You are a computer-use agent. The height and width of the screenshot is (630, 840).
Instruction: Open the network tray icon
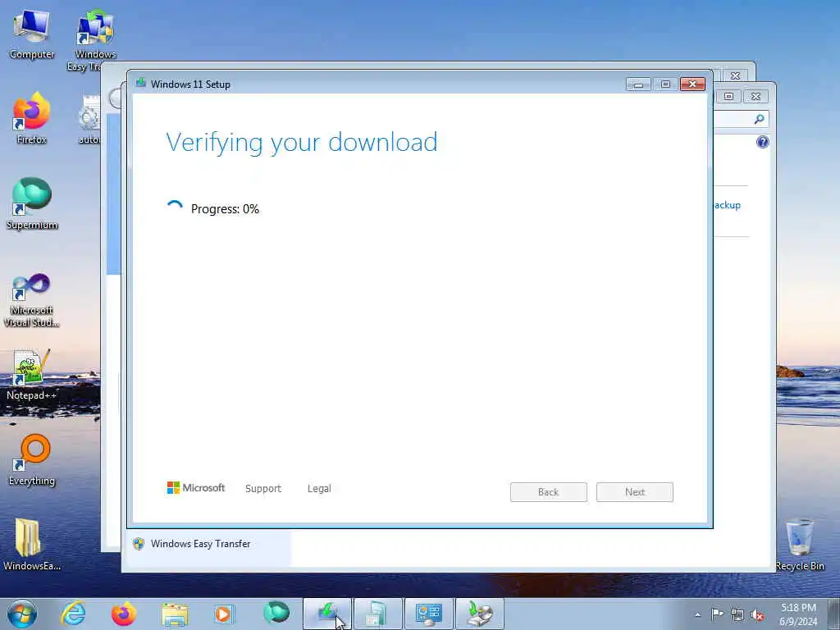[737, 614]
